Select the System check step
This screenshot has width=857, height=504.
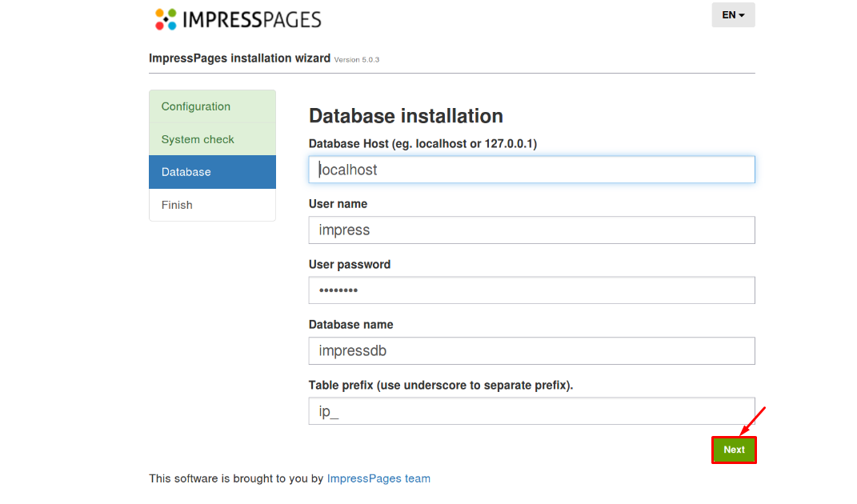(x=198, y=138)
